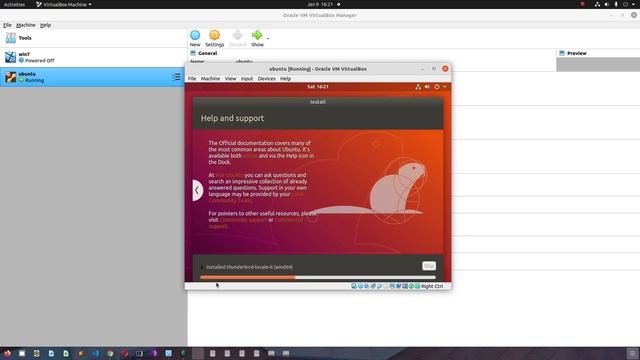Click the Skip button in the installer
The width and height of the screenshot is (640, 360).
pos(429,266)
